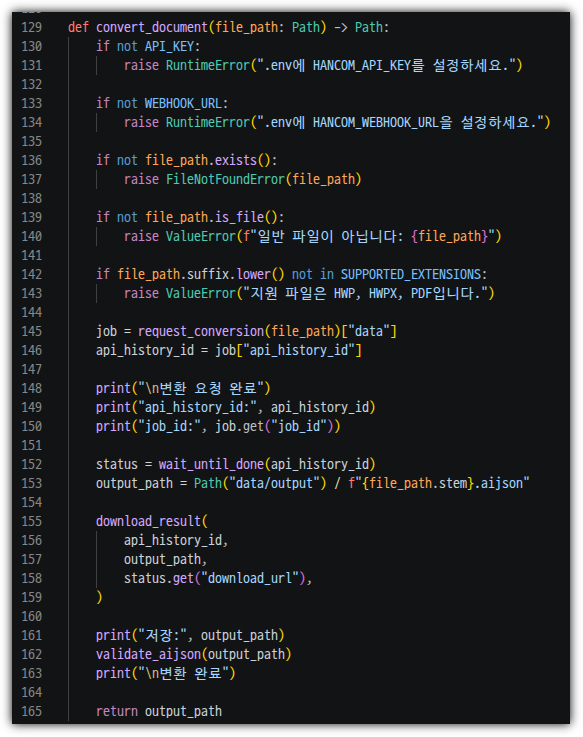The image size is (583, 737).
Task: Click print("저장:", output_path) on line 161
Action: tap(190, 635)
